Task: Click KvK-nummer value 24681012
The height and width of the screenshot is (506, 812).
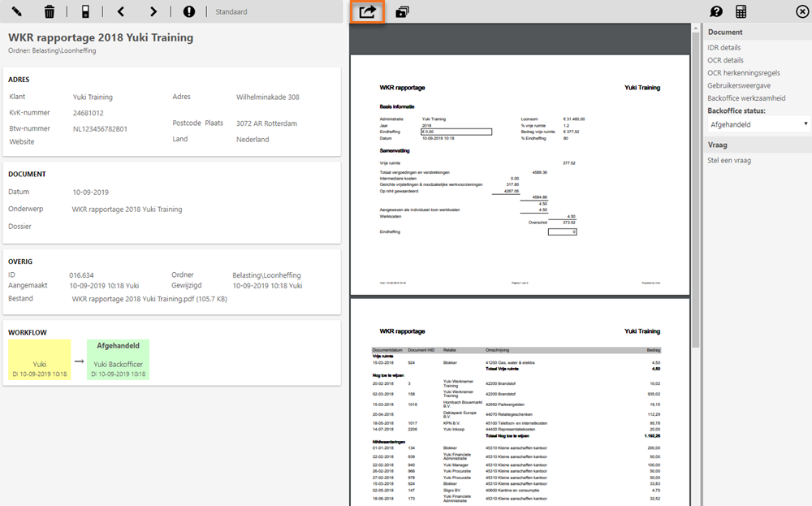Action: coord(88,113)
